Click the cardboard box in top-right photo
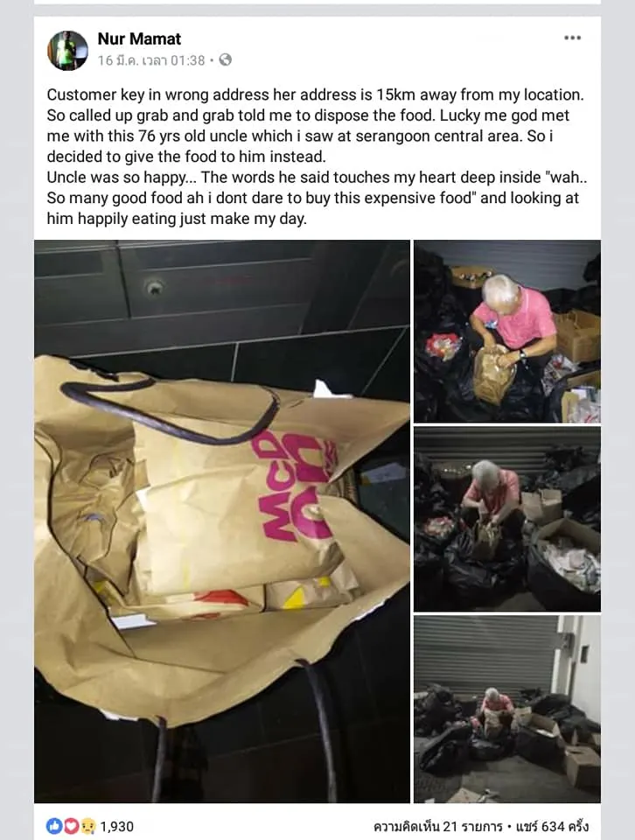Image resolution: width=635 pixels, height=840 pixels. point(578,336)
